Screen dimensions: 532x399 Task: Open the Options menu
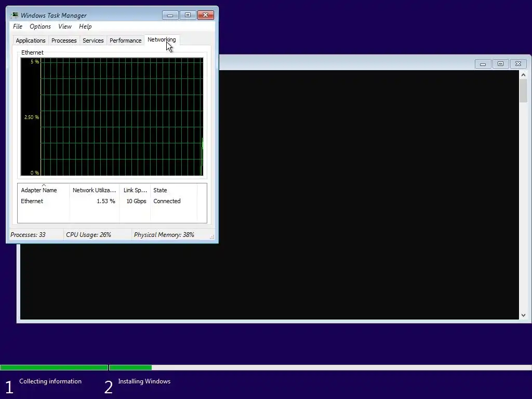[40, 26]
